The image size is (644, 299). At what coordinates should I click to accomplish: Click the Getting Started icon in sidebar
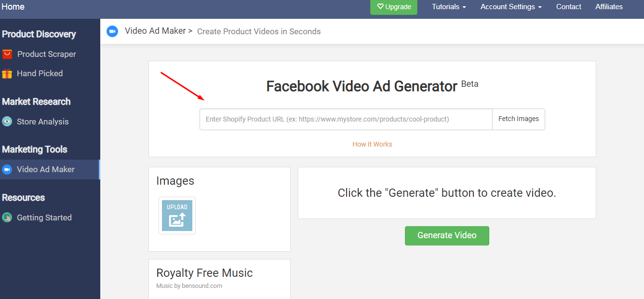point(7,217)
